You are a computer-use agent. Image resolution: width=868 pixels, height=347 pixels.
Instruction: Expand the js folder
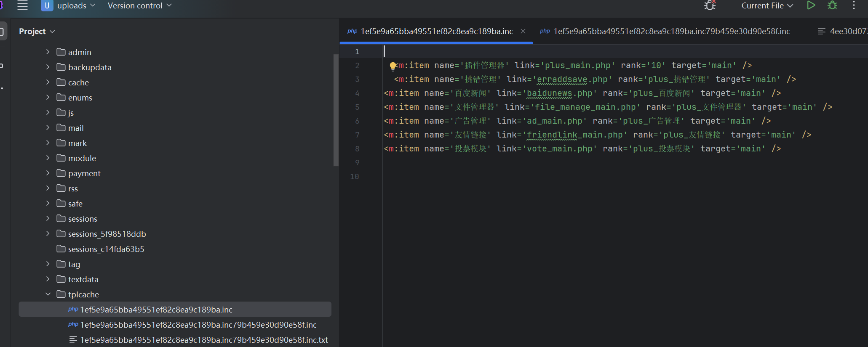point(48,112)
